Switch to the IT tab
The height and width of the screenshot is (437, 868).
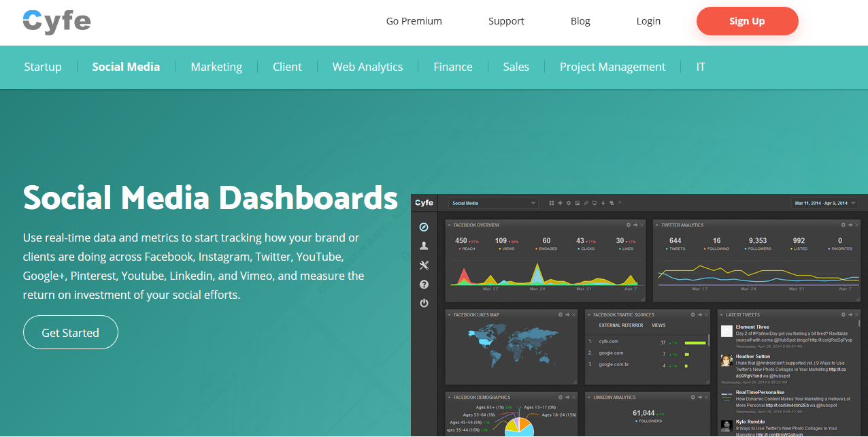coord(701,67)
